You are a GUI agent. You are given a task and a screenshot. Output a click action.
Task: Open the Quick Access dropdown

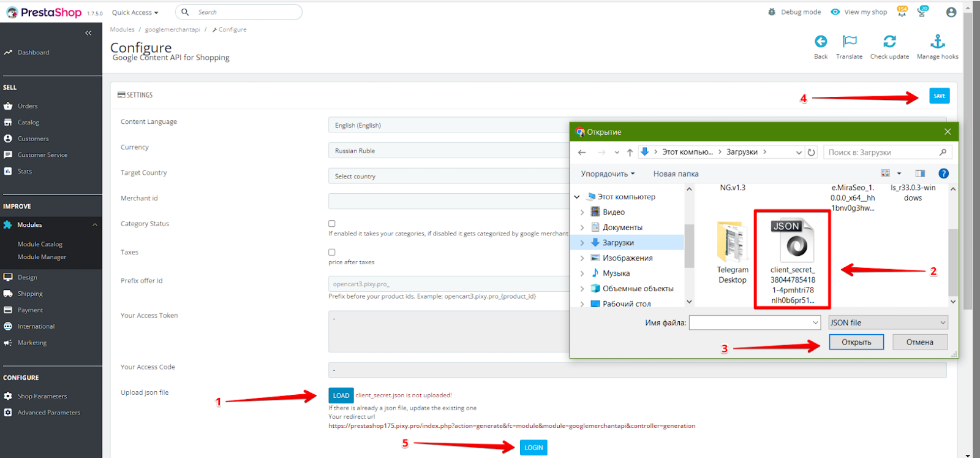pos(135,12)
